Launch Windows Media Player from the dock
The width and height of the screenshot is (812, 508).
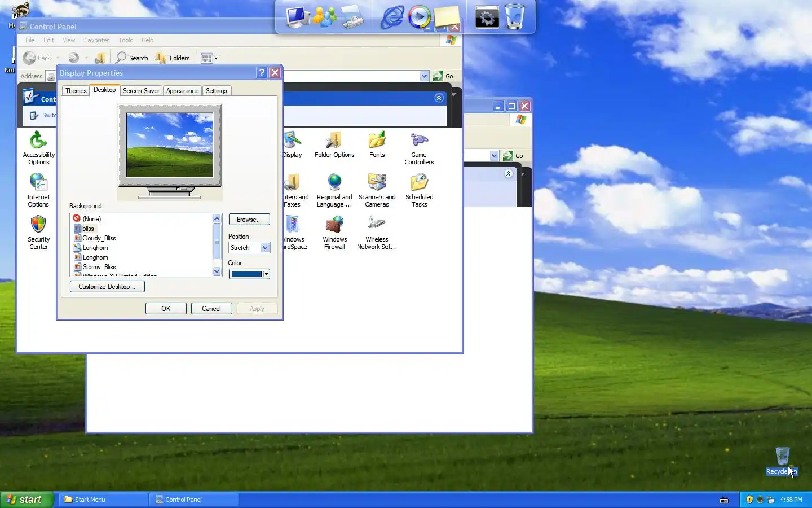(419, 17)
